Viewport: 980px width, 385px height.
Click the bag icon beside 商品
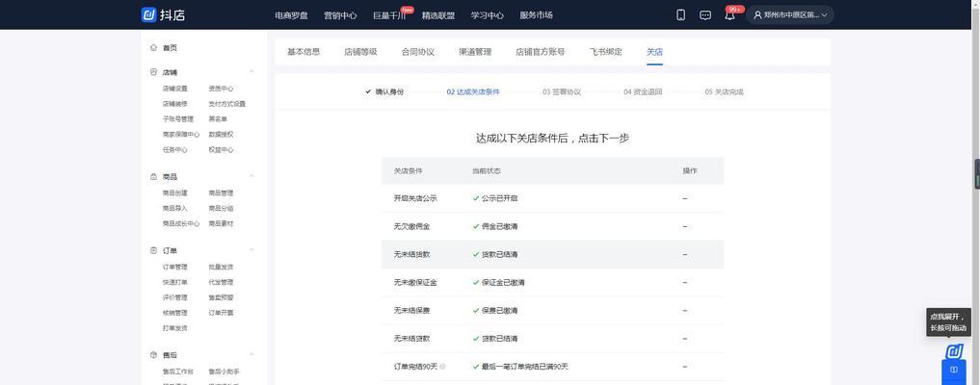pyautogui.click(x=154, y=176)
